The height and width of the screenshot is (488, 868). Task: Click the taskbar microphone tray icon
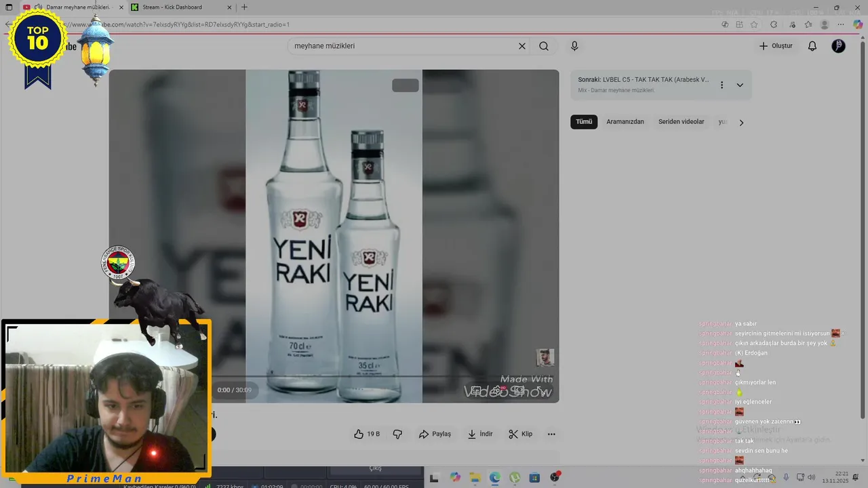(x=786, y=478)
